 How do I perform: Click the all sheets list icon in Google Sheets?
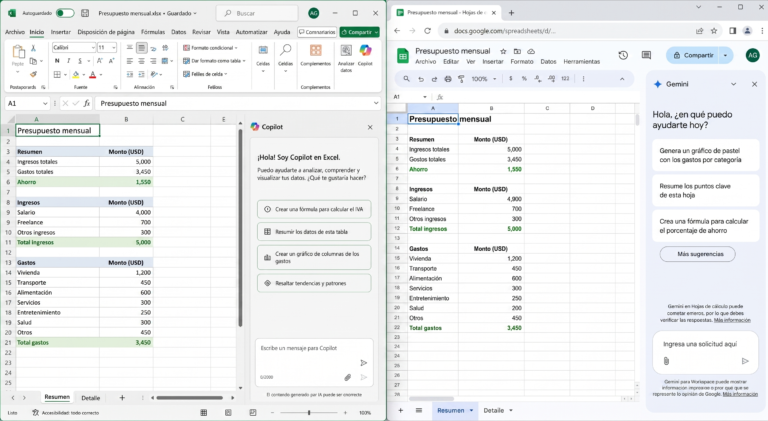419,410
